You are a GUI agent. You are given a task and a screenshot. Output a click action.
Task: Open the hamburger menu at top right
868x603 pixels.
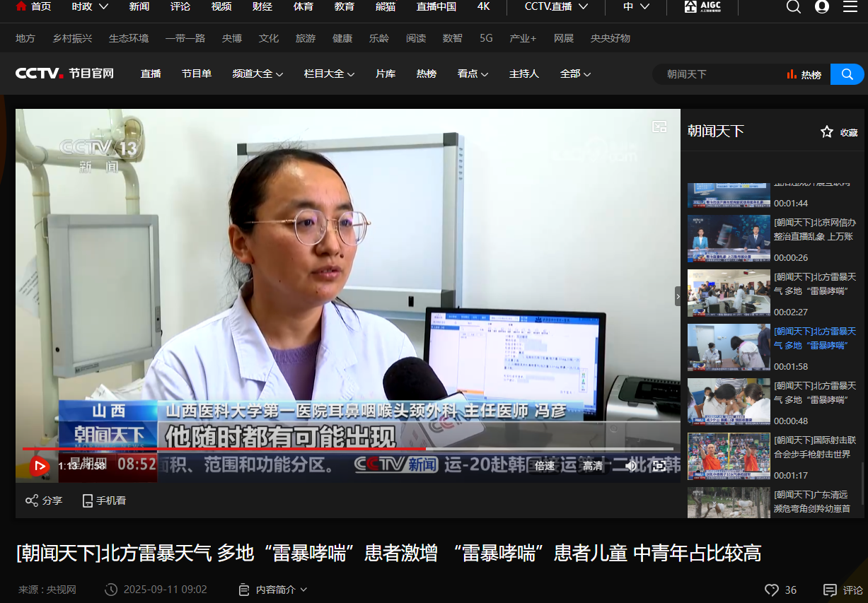coord(850,7)
